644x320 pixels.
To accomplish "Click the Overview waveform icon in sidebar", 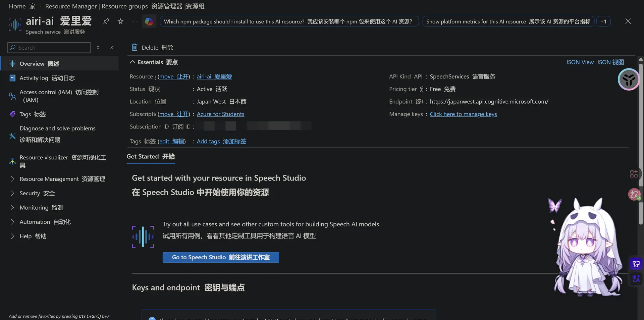I will pos(12,64).
